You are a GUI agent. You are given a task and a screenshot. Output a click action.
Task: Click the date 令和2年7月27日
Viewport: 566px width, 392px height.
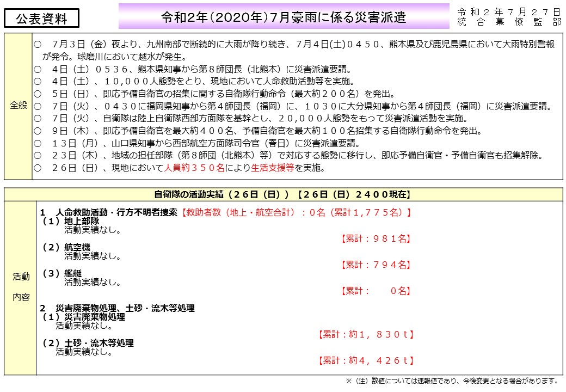pyautogui.click(x=509, y=13)
